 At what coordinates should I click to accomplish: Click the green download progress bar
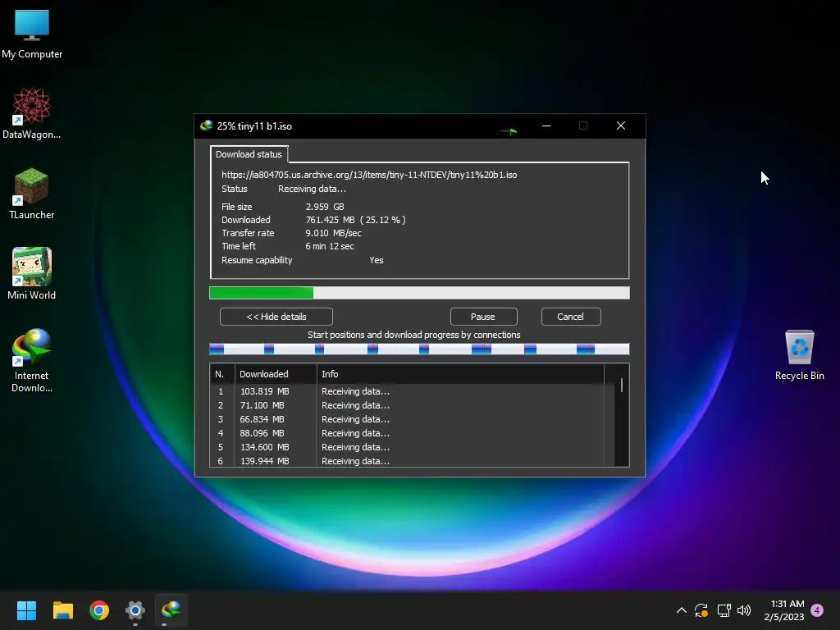click(419, 293)
